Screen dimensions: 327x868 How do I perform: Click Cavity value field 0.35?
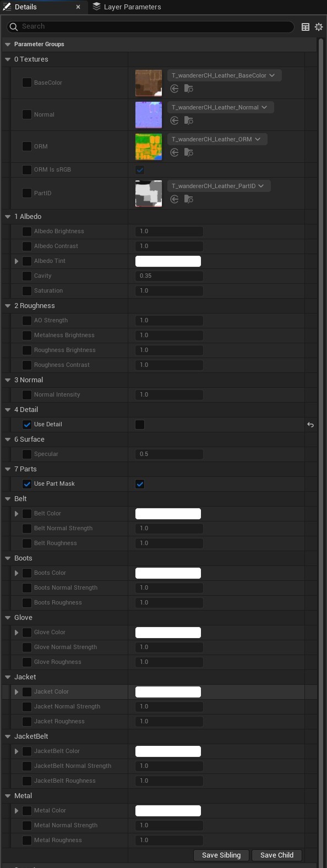click(169, 276)
